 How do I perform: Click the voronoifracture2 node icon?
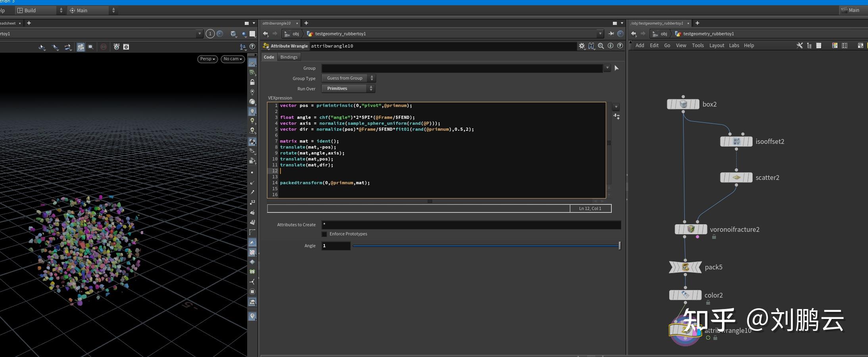click(691, 229)
